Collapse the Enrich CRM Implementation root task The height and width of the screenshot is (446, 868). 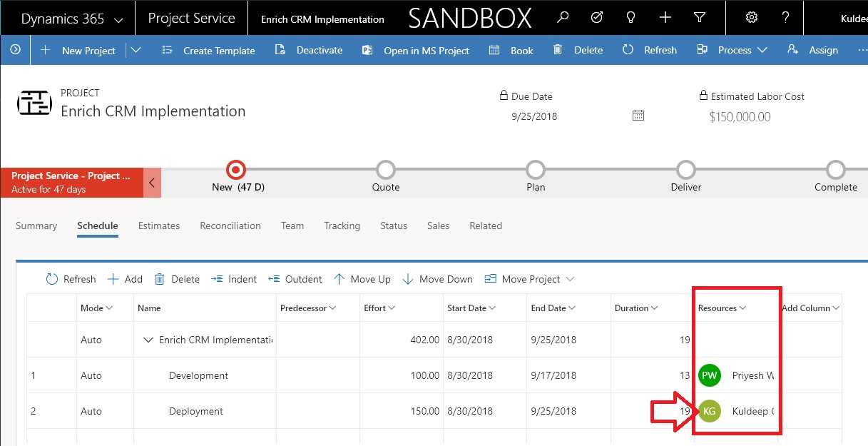click(x=148, y=340)
